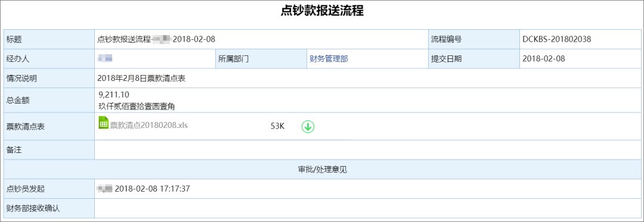Open the 财务管理部 department link
Screen dimensions: 644x222
point(329,58)
